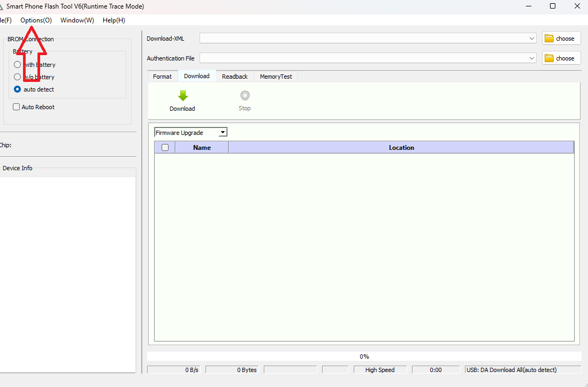The height and width of the screenshot is (387, 588).
Task: Click the green Download arrow icon
Action: click(182, 96)
